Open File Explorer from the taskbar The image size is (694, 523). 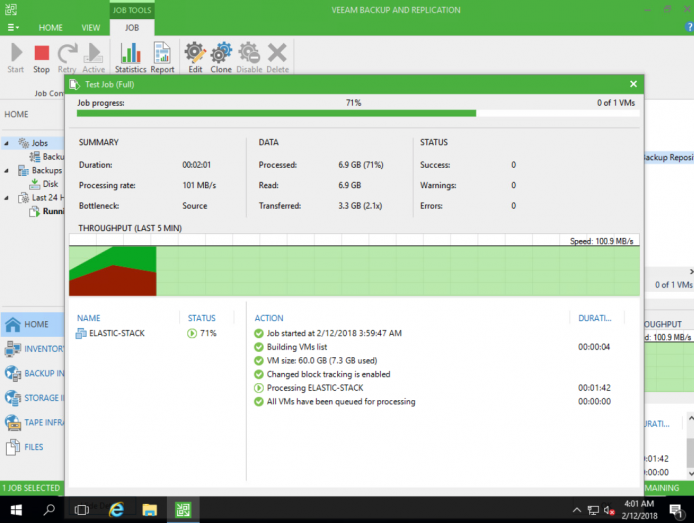(x=150, y=510)
